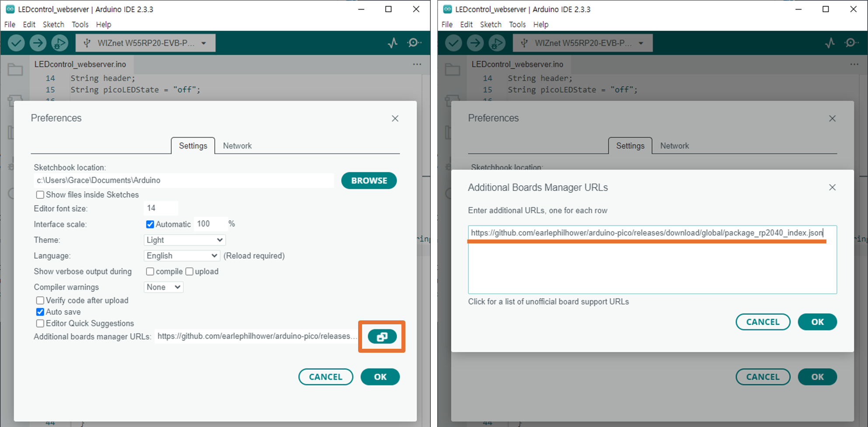Enable verbose output during upload

coord(189,271)
